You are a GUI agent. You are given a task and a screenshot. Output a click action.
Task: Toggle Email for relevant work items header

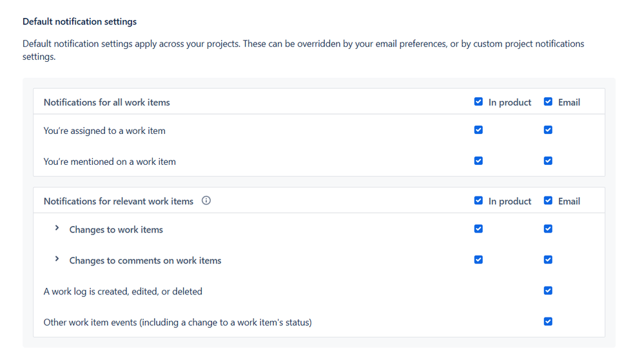pyautogui.click(x=548, y=201)
